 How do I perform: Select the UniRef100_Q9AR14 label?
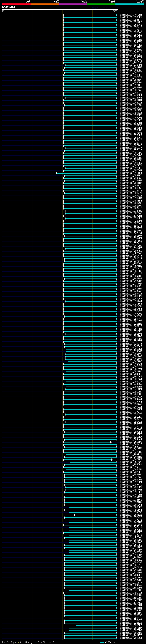(x=131, y=294)
